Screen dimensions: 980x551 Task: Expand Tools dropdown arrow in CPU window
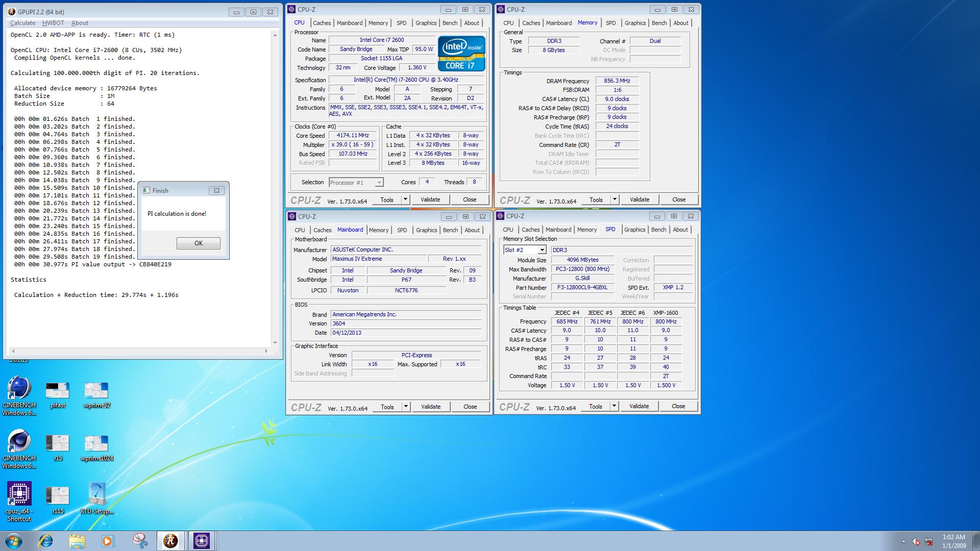(406, 199)
